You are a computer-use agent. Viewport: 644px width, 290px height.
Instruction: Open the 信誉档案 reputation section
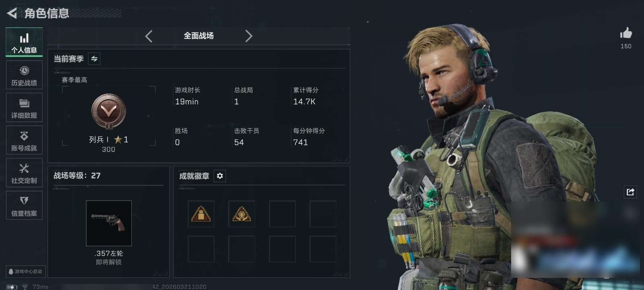click(24, 205)
